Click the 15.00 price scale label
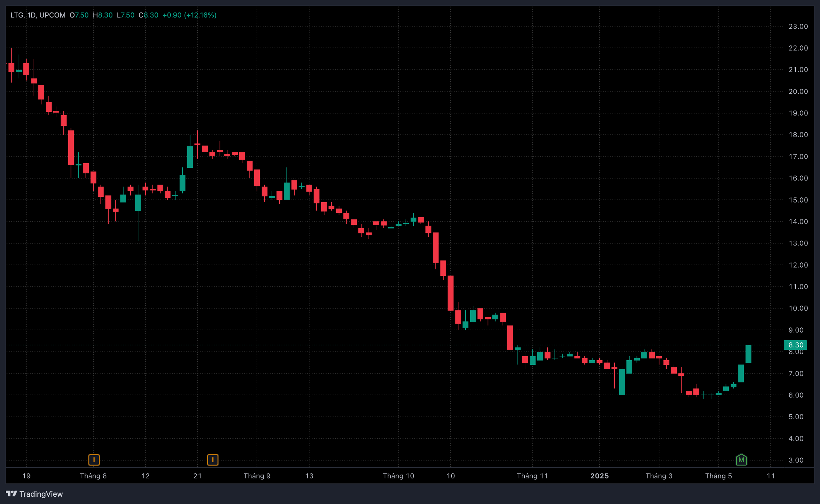The height and width of the screenshot is (504, 820). tap(798, 200)
